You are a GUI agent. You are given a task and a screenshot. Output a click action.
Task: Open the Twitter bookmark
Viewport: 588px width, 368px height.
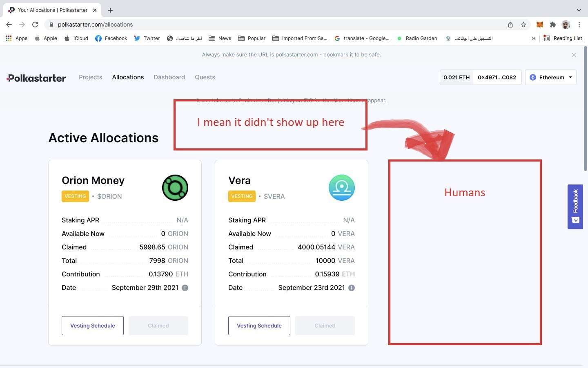click(x=147, y=38)
